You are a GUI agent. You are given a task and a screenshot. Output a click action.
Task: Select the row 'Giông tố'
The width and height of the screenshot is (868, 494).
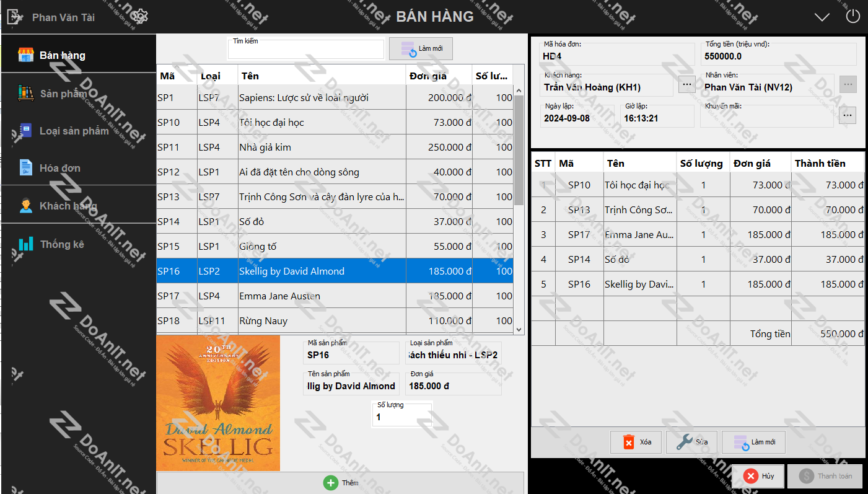[x=335, y=246]
